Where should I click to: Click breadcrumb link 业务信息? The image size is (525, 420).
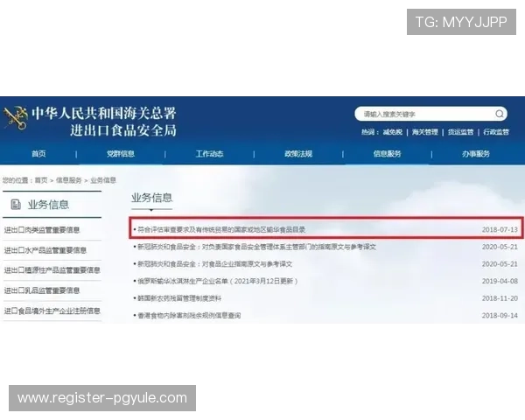click(103, 180)
